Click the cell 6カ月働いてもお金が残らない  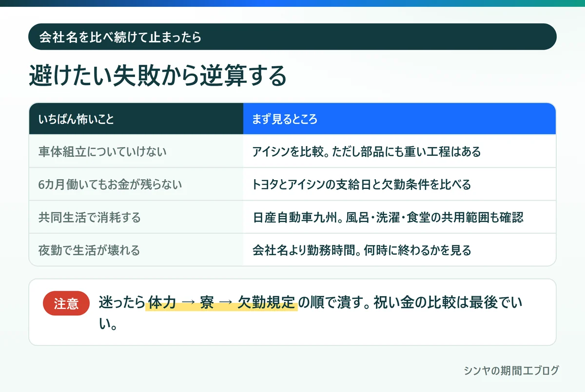(x=136, y=185)
